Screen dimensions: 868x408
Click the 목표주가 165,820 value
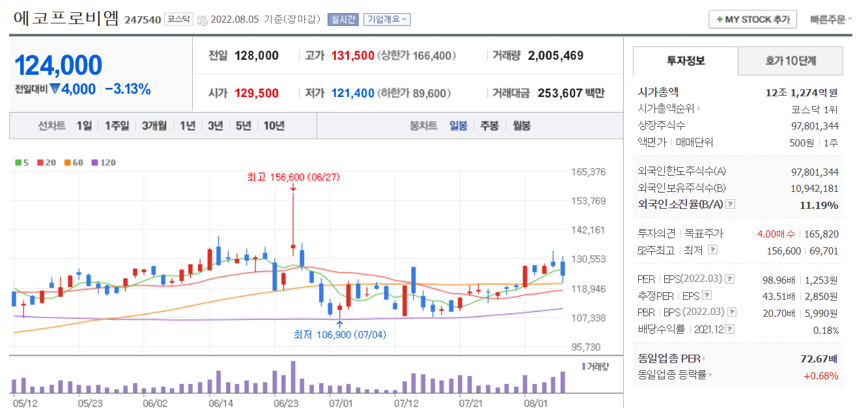pyautogui.click(x=822, y=234)
